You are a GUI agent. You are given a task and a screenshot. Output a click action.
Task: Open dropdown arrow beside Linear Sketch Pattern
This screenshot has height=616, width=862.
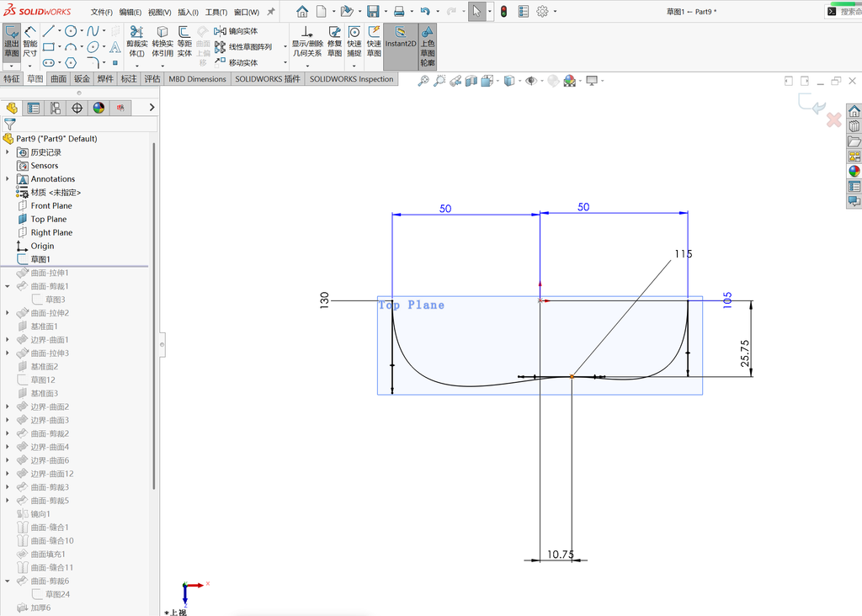(285, 47)
